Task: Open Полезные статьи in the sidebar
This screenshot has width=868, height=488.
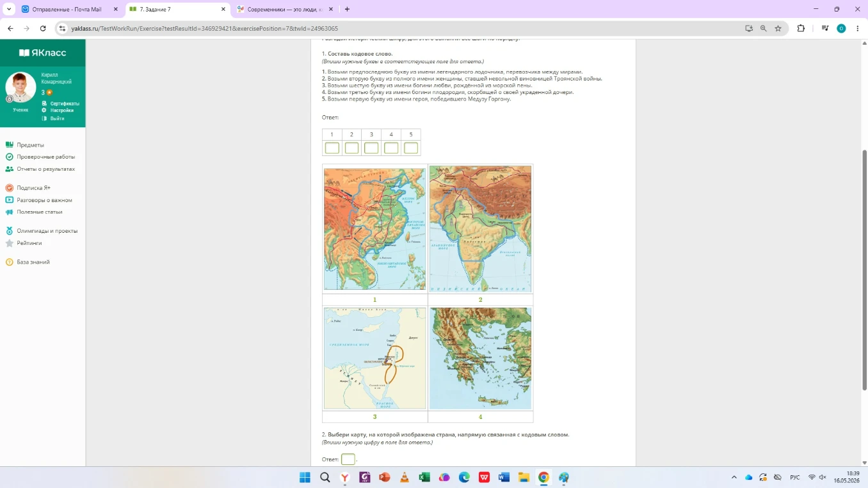Action: click(39, 212)
